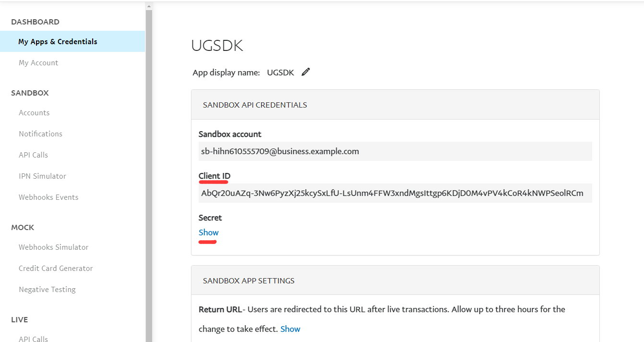
Task: Open Sandbox Accounts
Action: click(x=34, y=113)
